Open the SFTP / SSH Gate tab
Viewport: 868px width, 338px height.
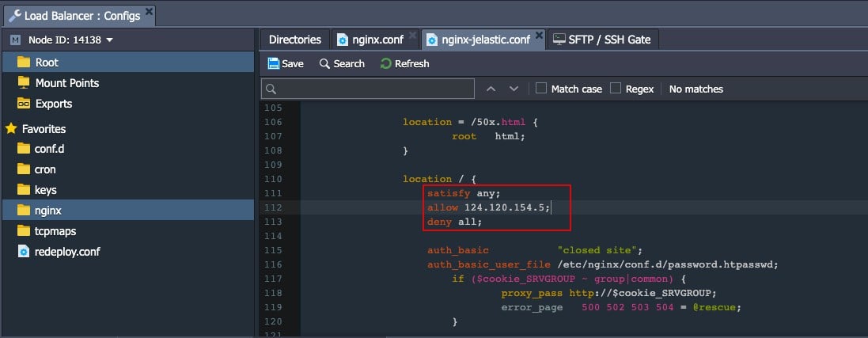tap(603, 40)
